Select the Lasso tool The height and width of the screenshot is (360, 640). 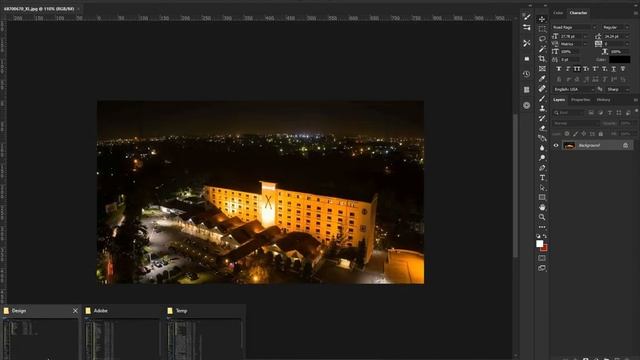(542, 39)
